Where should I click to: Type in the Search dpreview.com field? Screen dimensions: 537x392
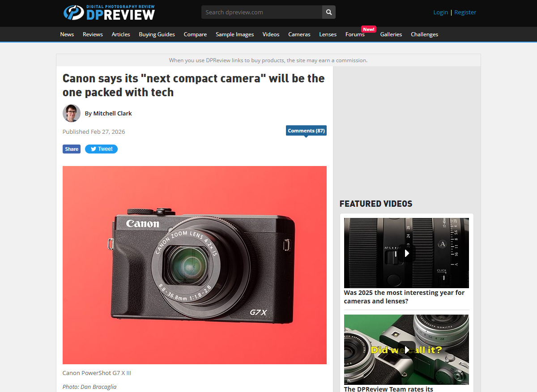tap(262, 12)
